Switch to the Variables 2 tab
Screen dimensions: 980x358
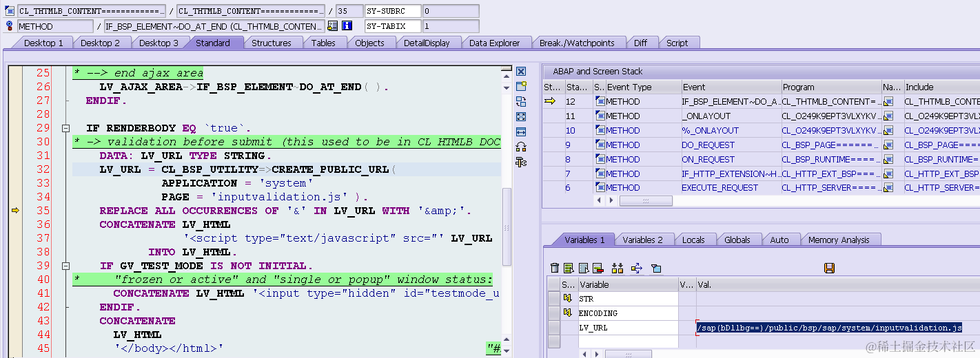[x=642, y=240]
